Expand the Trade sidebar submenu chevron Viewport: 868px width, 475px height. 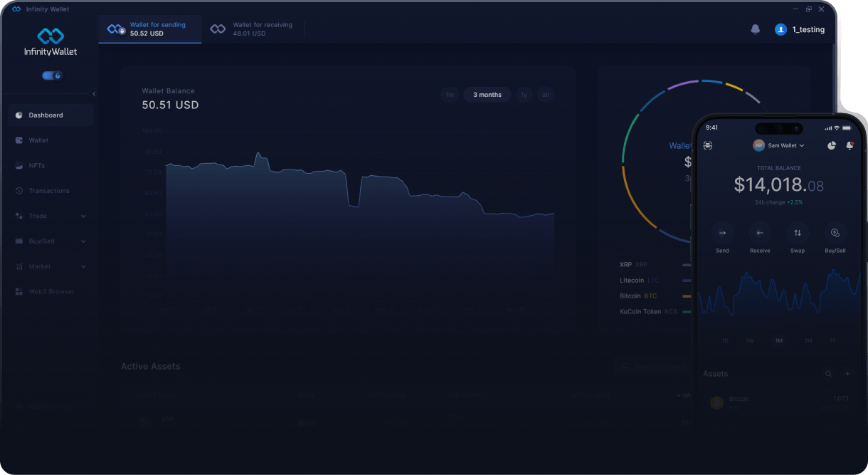point(83,216)
